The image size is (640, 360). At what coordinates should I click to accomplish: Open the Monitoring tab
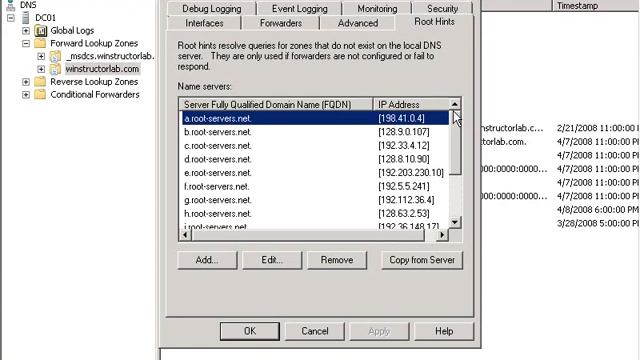(x=377, y=9)
